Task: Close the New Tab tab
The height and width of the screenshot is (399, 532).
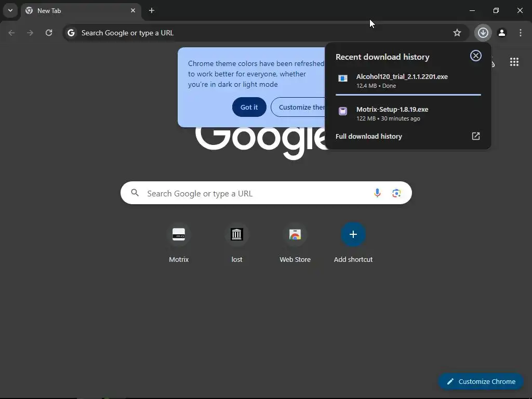Action: (133, 10)
